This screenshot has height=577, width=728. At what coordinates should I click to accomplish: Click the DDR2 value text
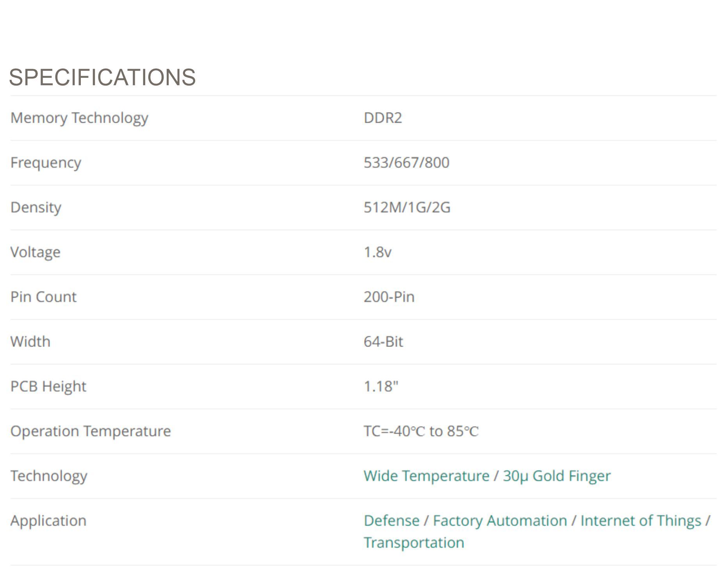point(383,118)
